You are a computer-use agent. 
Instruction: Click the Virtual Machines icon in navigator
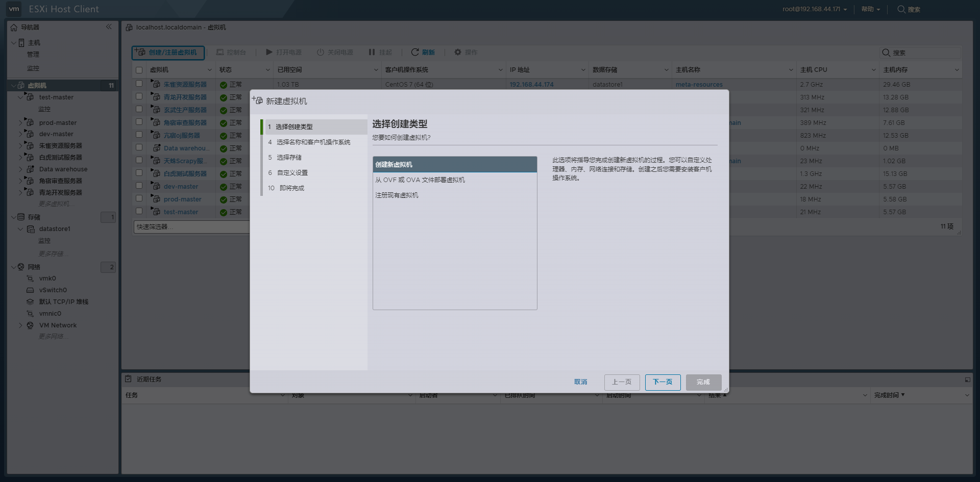(21, 85)
